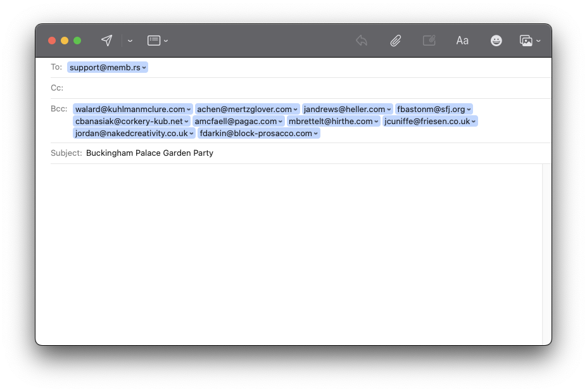The width and height of the screenshot is (587, 392).
Task: Open the achen@mertzglover.com recipient chevron menu
Action: 296,110
